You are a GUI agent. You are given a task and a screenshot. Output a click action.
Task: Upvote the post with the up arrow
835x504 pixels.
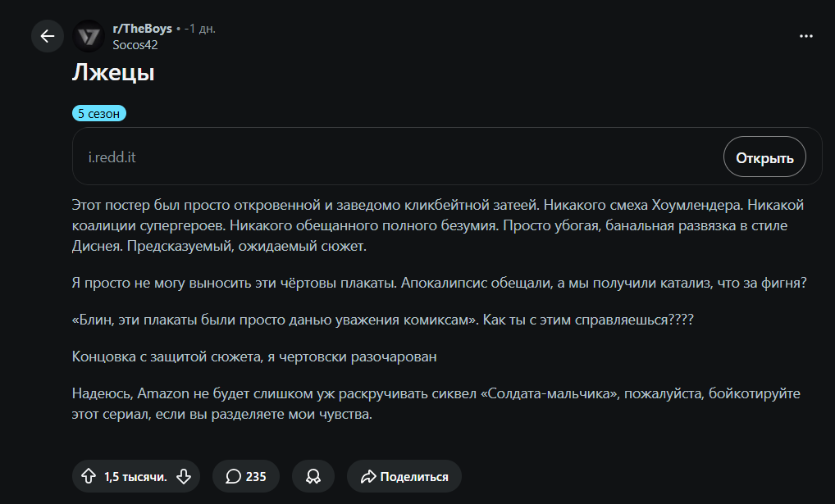coord(89,476)
